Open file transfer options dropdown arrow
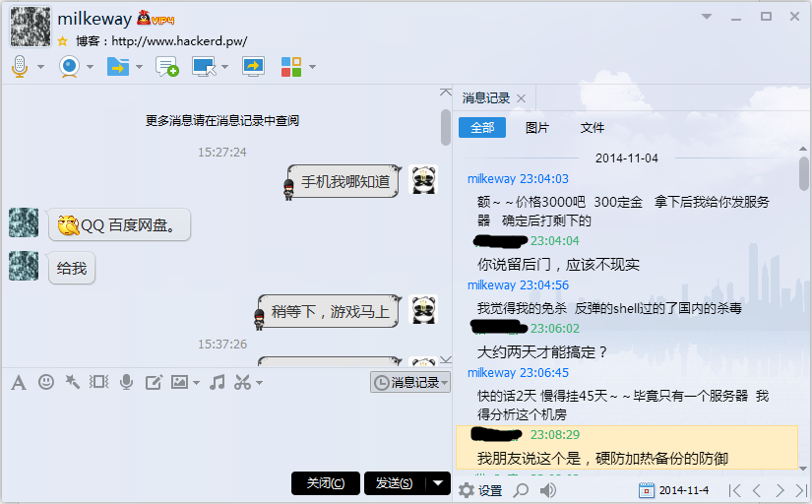The height and width of the screenshot is (504, 812). [140, 67]
